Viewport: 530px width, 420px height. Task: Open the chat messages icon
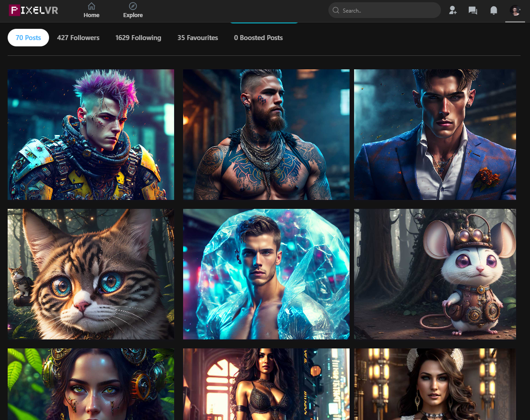tap(473, 10)
